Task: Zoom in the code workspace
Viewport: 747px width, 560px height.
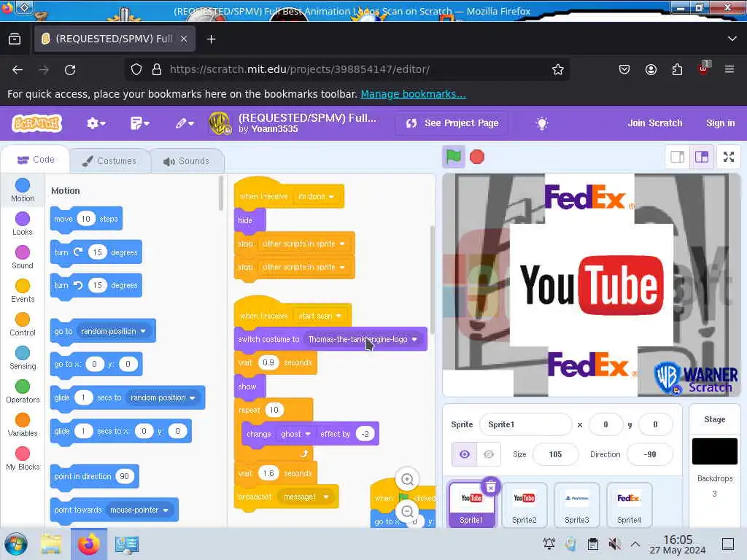Action: (x=407, y=480)
